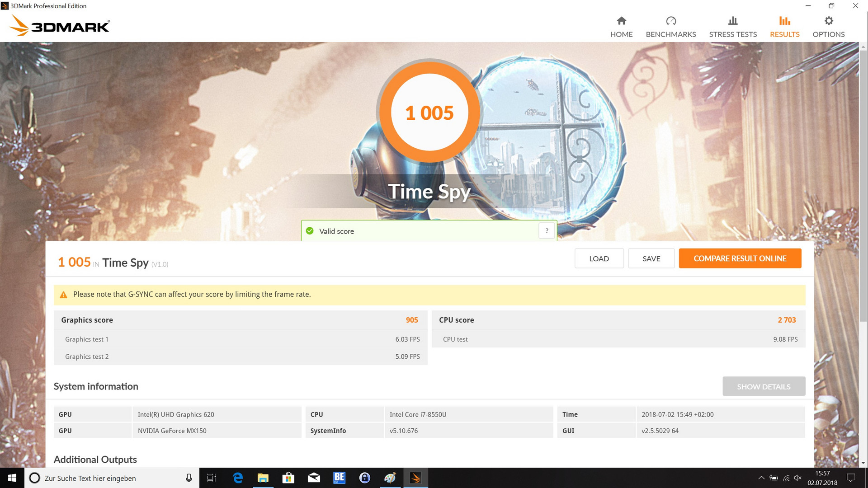Open the HOME tab
This screenshot has width=868, height=488.
point(621,27)
